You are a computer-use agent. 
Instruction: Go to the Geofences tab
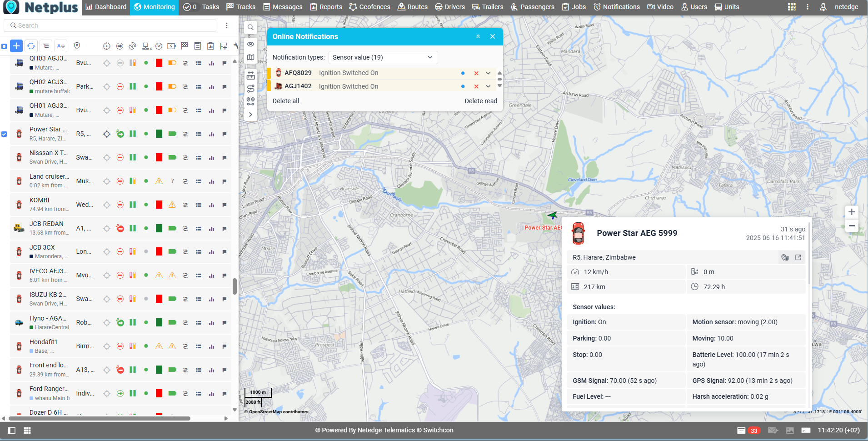pyautogui.click(x=369, y=7)
